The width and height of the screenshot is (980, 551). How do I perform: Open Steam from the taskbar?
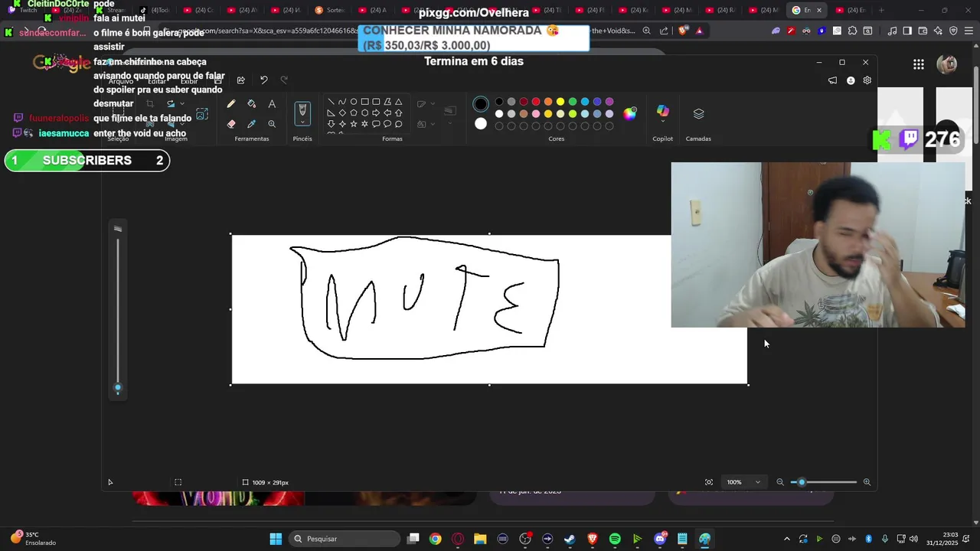(x=570, y=539)
